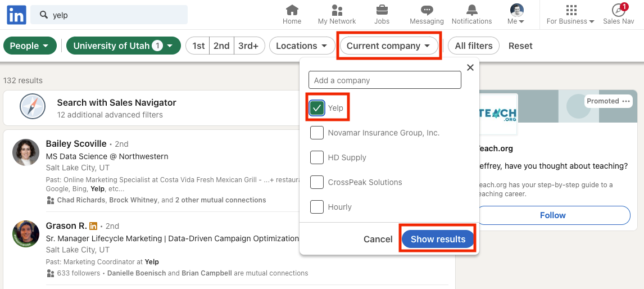Open the People filter dropdown
Image resolution: width=644 pixels, height=289 pixels.
pos(30,46)
